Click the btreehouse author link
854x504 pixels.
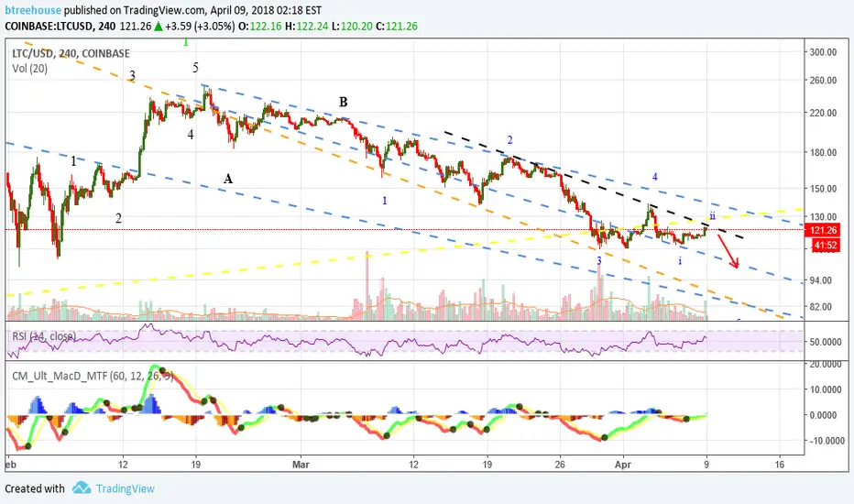coord(33,10)
